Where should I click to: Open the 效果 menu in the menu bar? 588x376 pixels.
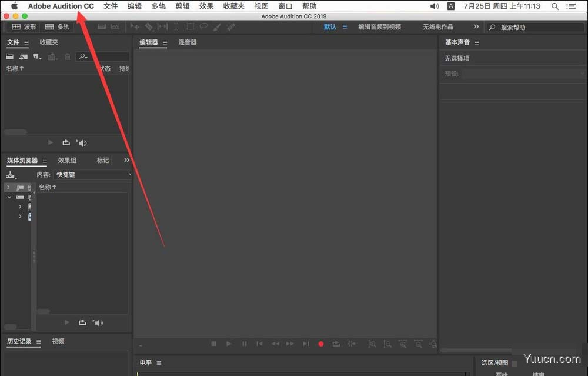point(206,5)
